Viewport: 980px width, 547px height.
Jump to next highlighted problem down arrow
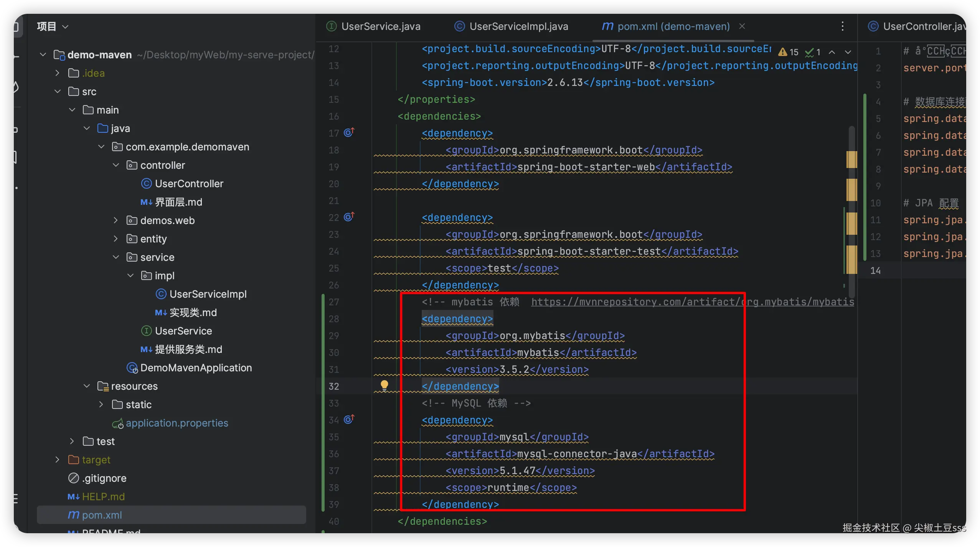(x=848, y=52)
